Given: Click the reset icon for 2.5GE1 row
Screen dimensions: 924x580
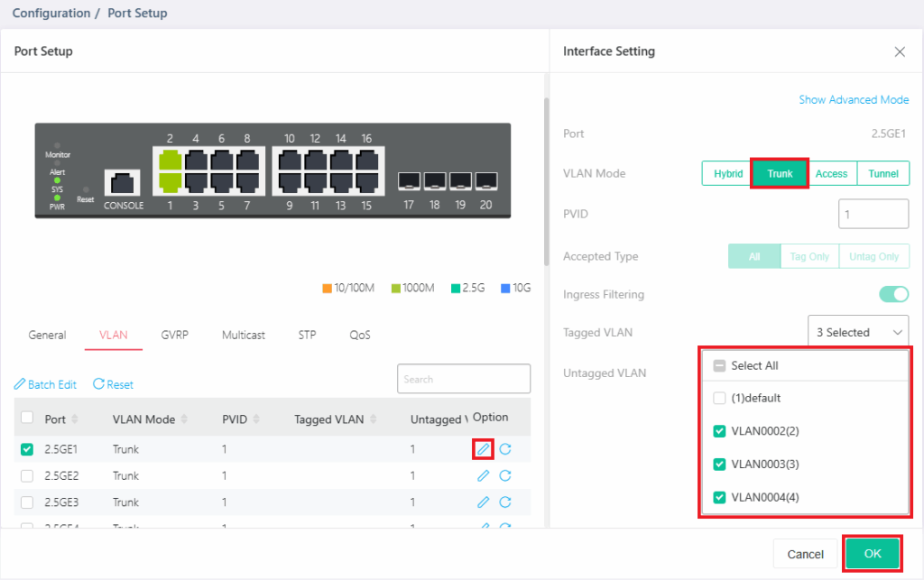Looking at the screenshot, I should [x=505, y=449].
